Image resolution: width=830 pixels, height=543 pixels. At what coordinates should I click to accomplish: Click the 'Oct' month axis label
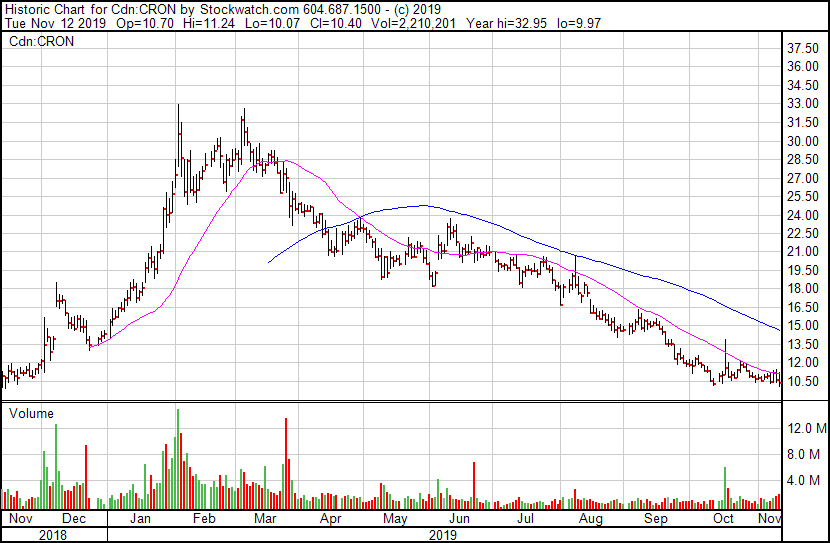[x=723, y=518]
